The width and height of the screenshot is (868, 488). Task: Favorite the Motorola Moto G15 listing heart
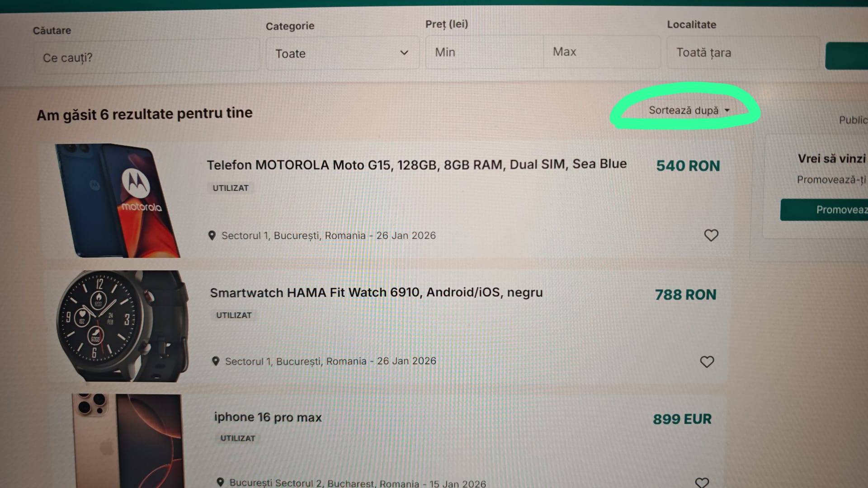coord(711,235)
